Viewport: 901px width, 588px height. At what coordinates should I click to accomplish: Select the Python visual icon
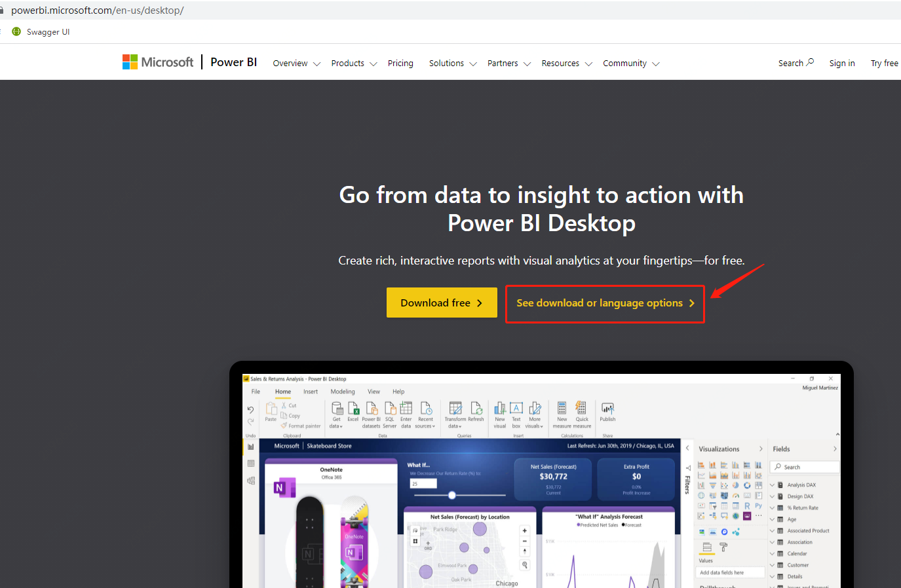pos(758,506)
